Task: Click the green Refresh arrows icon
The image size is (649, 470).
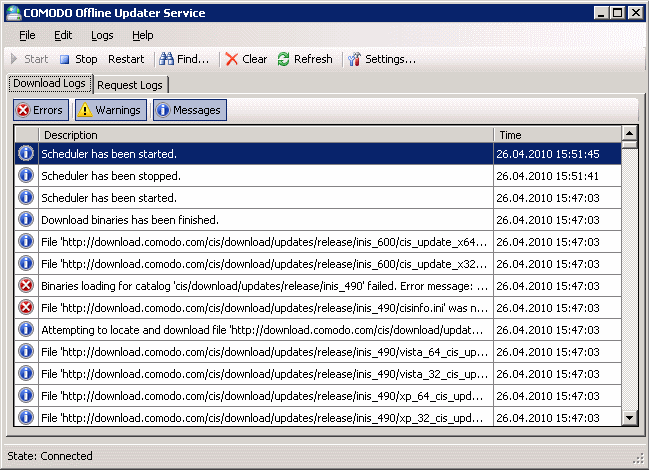Action: [x=284, y=59]
